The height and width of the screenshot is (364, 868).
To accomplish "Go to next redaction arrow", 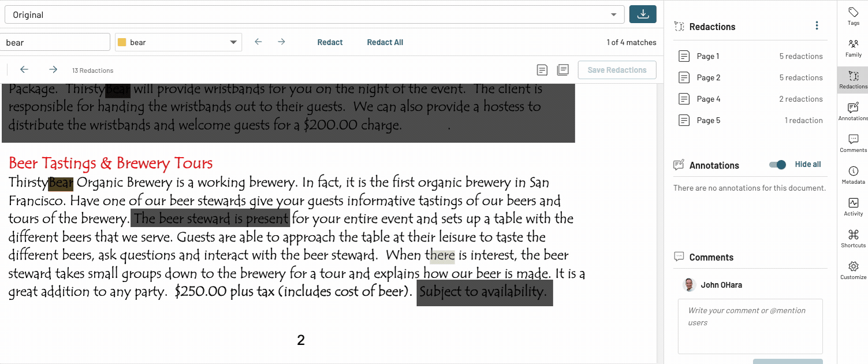I will (x=53, y=69).
